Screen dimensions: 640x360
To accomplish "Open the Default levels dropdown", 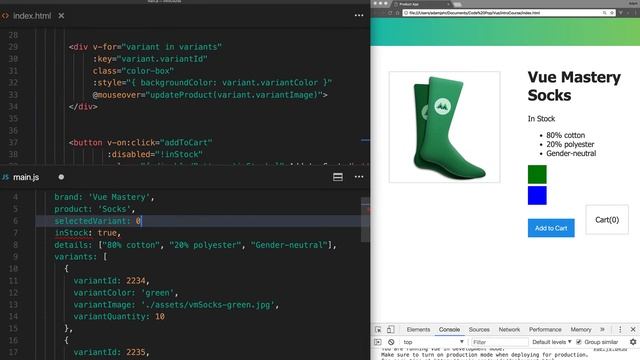I will (x=552, y=342).
